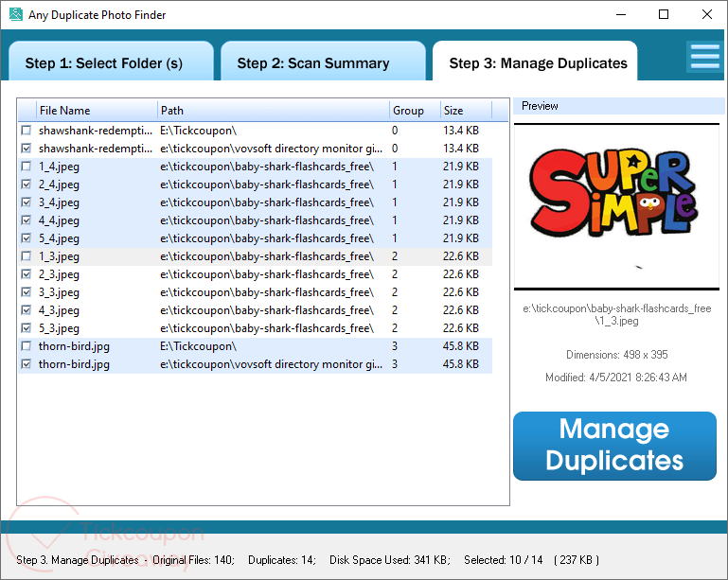Uncheck thorn-bird.jpg in vovsoft directory monitor row
Image resolution: width=728 pixels, height=580 pixels.
[27, 364]
